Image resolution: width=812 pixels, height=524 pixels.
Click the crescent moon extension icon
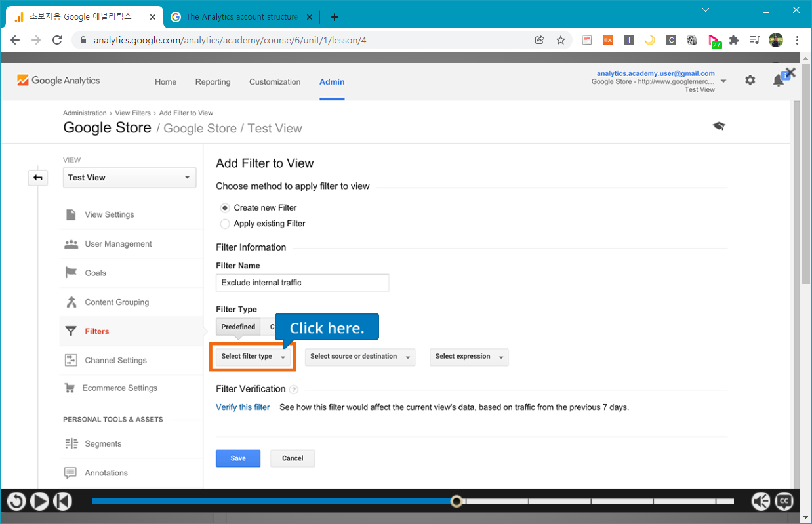[x=649, y=40]
